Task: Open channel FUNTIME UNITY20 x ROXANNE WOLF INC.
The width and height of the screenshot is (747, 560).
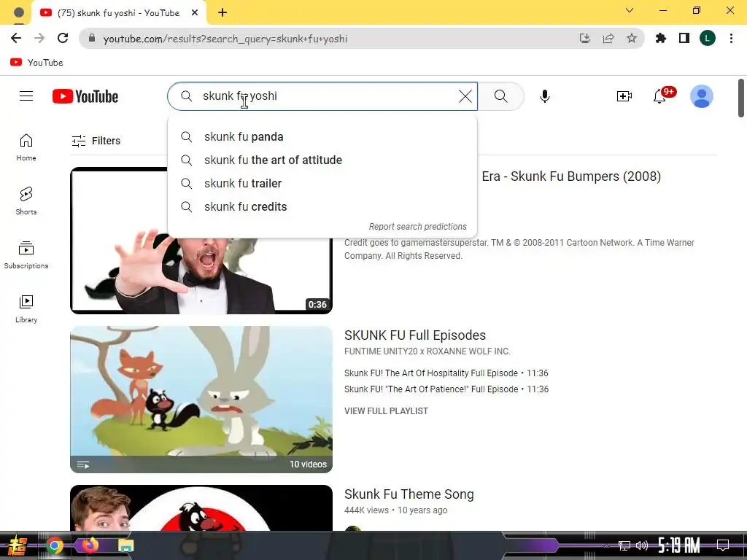Action: coord(427,351)
